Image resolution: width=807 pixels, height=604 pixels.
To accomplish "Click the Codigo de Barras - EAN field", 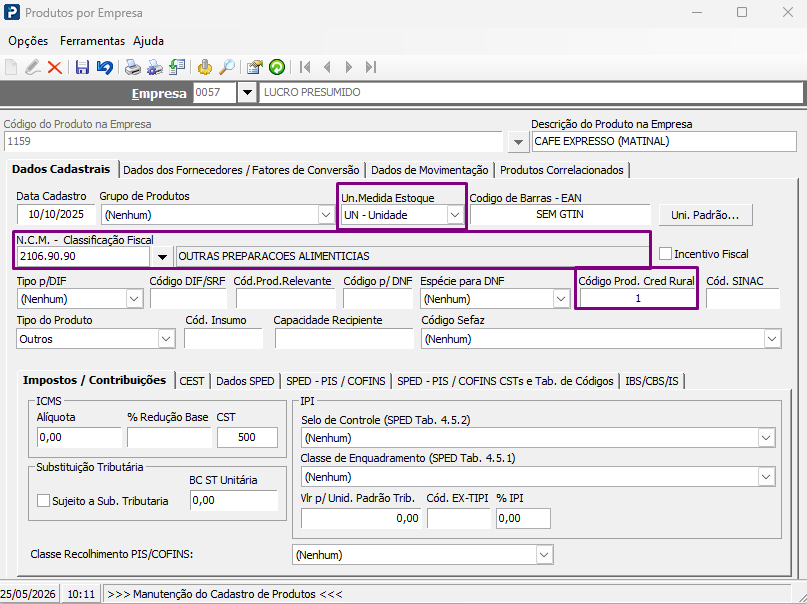I will [x=560, y=215].
